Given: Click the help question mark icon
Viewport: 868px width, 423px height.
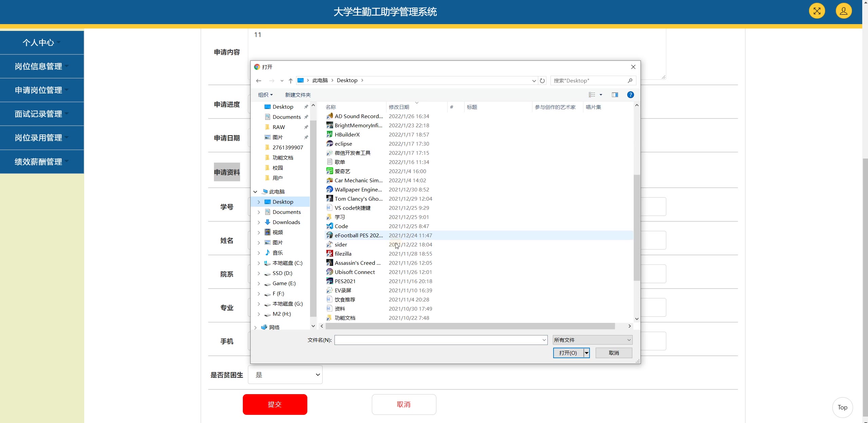Looking at the screenshot, I should coord(630,95).
